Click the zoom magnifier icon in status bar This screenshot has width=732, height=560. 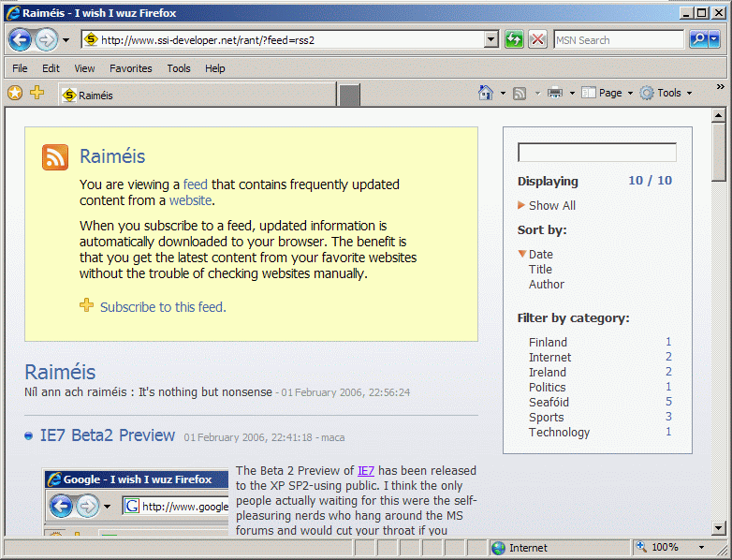tap(641, 547)
